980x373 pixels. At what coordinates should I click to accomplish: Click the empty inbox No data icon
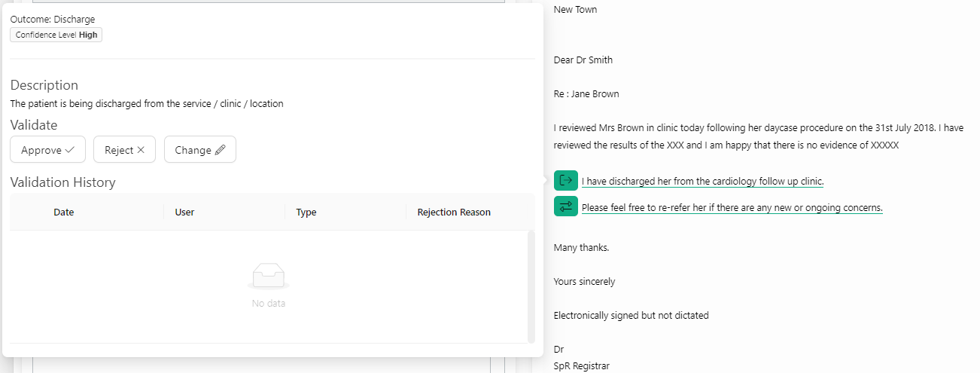[268, 277]
